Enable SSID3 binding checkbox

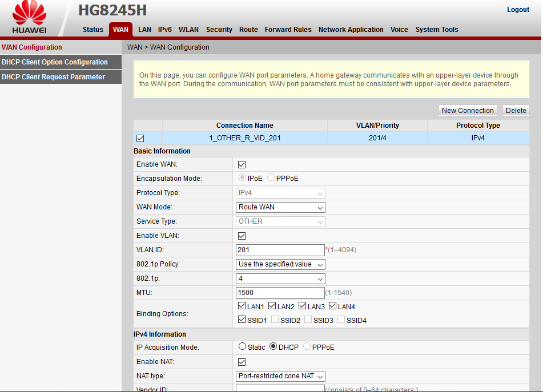(308, 320)
